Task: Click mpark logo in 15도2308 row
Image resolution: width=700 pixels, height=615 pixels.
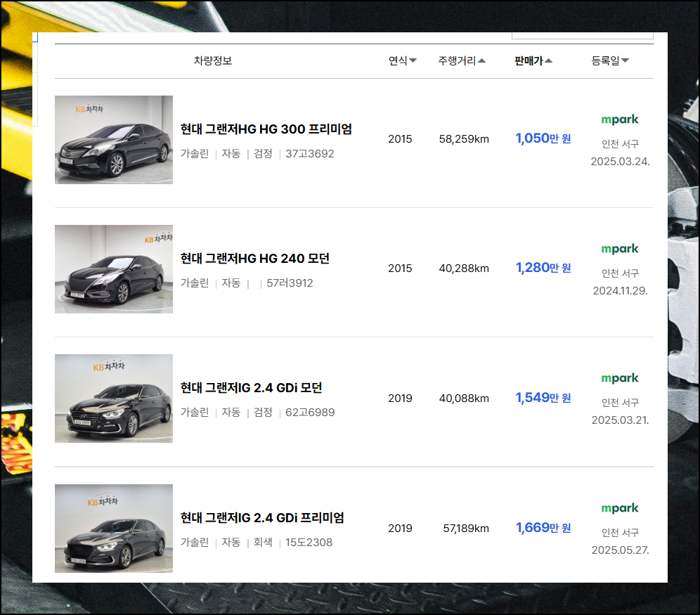Action: click(620, 508)
